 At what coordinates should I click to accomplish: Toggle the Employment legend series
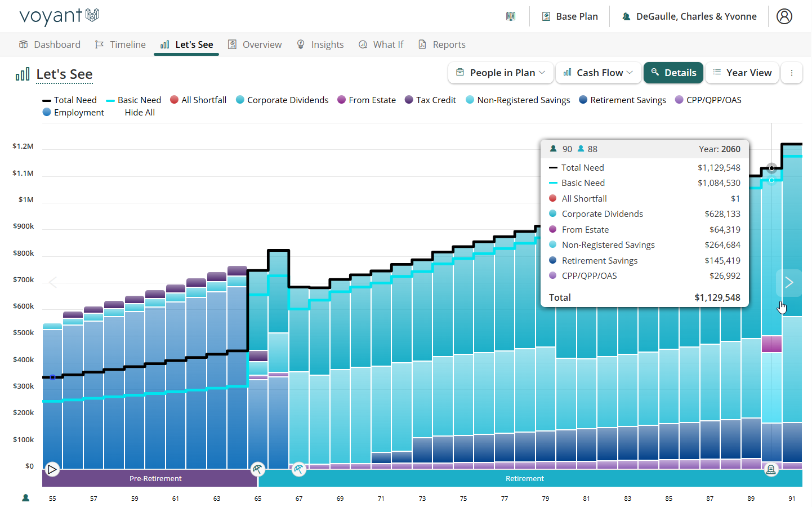(x=73, y=113)
